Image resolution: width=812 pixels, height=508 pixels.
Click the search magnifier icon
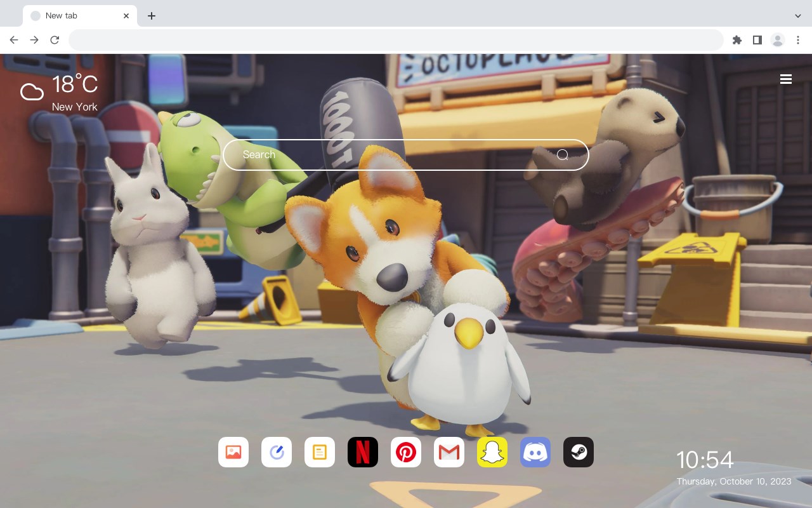(563, 155)
